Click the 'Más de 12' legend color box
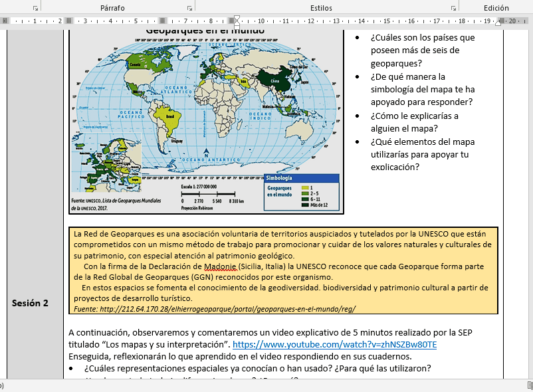 pos(305,205)
